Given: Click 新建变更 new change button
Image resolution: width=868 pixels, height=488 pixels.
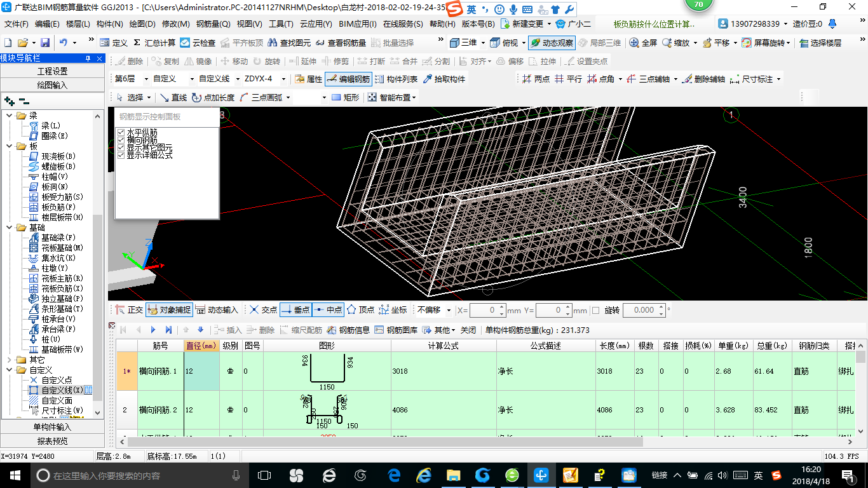Looking at the screenshot, I should coord(522,24).
